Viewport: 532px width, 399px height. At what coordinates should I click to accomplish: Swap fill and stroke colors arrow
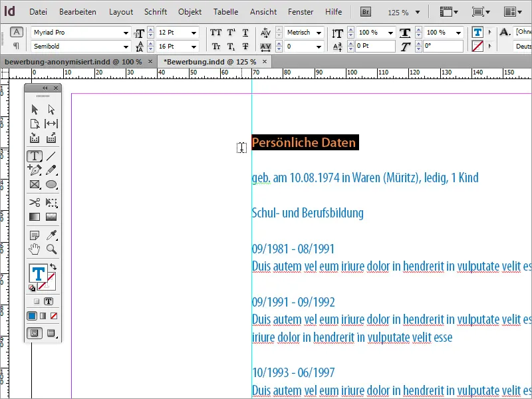point(53,267)
